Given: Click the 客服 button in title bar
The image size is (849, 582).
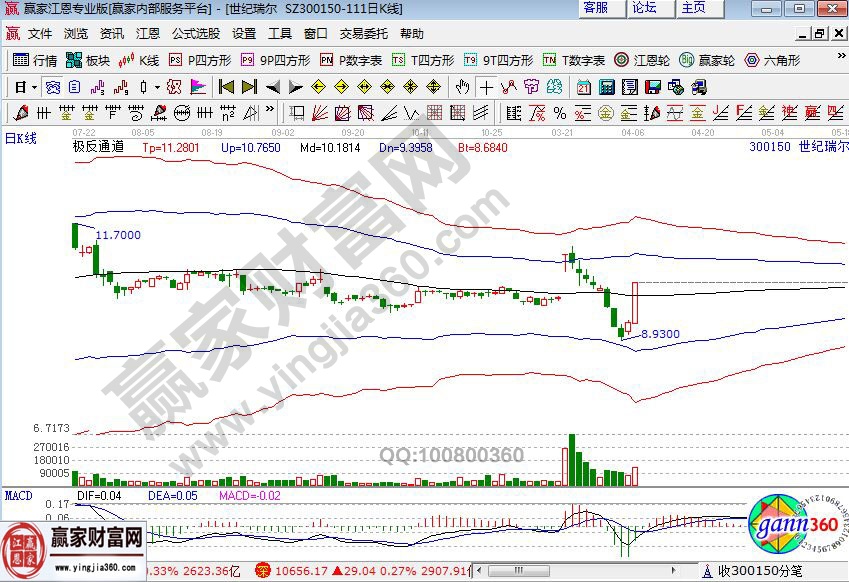Looking at the screenshot, I should (597, 8).
